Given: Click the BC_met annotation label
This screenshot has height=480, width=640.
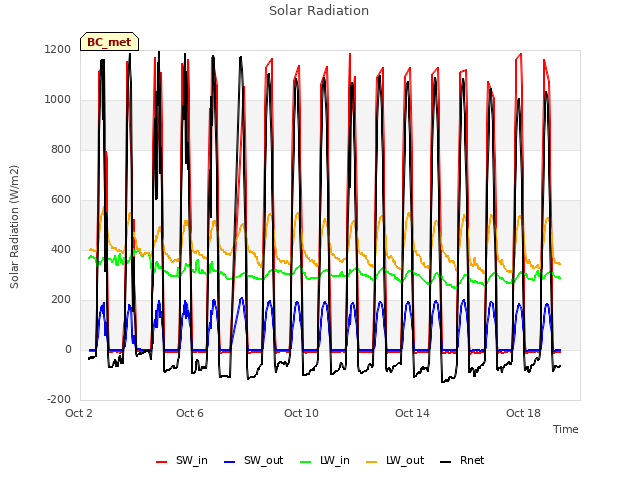Looking at the screenshot, I should 109,42.
